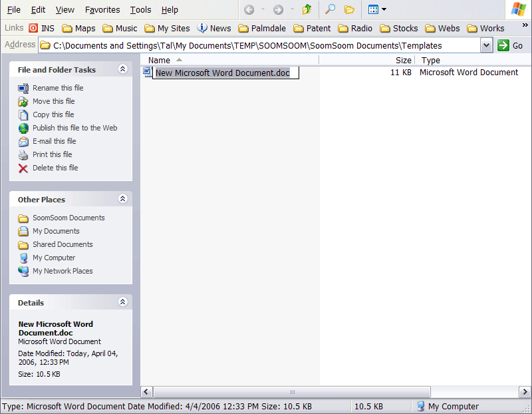Click the E-mail envelope icon

point(23,141)
